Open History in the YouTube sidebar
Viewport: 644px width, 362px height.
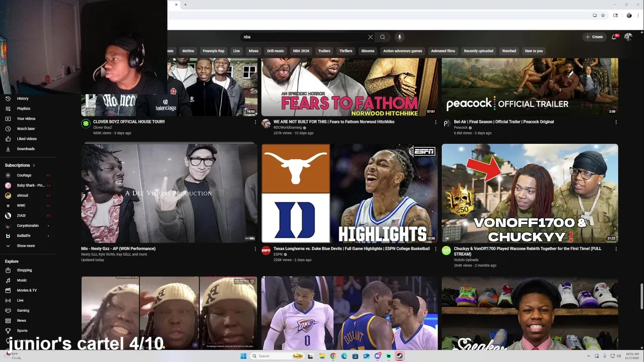point(23,99)
